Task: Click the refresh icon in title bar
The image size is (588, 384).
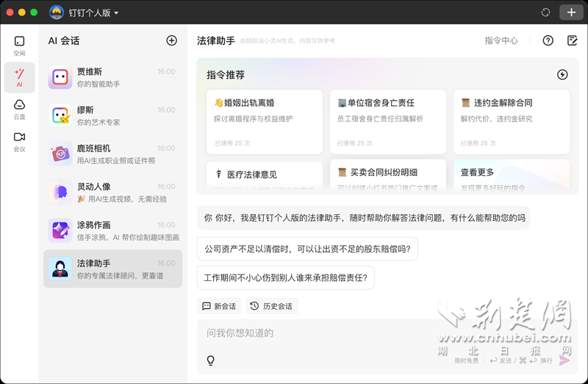Action: coord(545,13)
